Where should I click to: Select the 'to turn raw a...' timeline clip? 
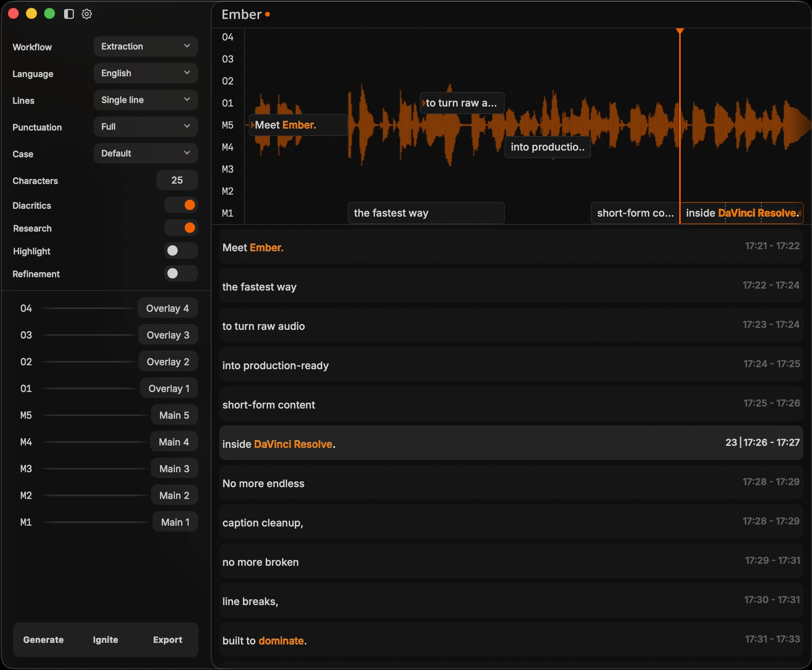pos(462,103)
